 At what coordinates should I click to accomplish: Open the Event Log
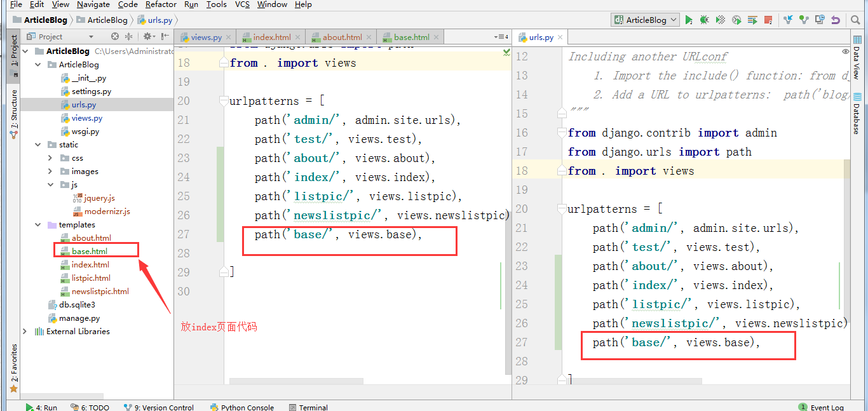(x=822, y=407)
